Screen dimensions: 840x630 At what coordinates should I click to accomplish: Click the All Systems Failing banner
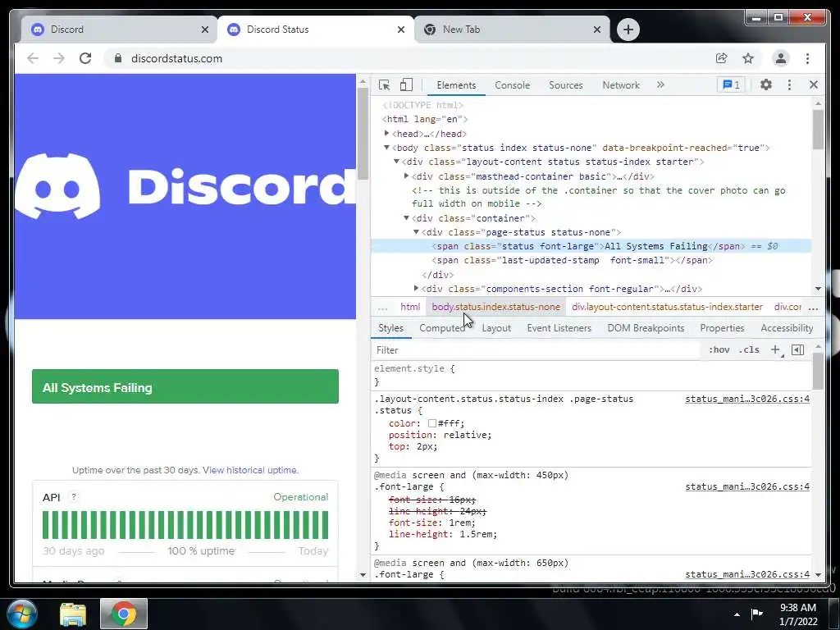tap(185, 386)
